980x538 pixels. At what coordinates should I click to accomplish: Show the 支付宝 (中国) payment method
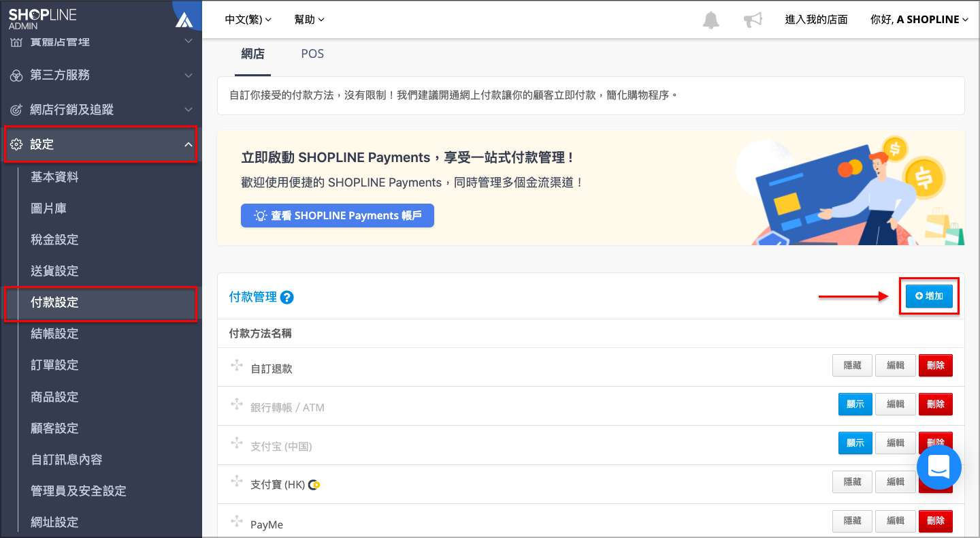point(855,443)
